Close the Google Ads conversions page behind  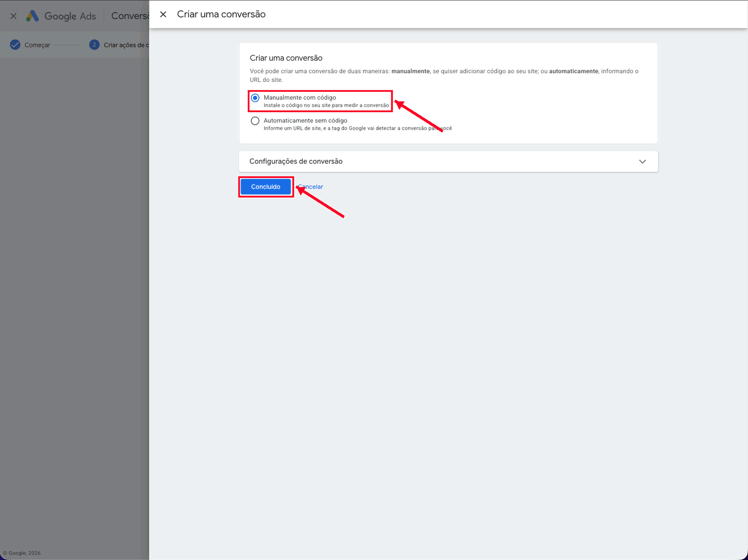(13, 16)
